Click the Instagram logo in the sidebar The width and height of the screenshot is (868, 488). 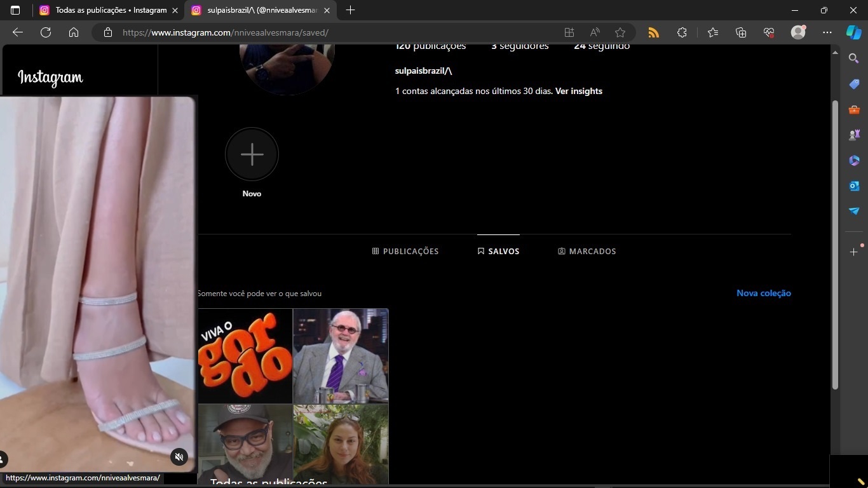click(50, 78)
